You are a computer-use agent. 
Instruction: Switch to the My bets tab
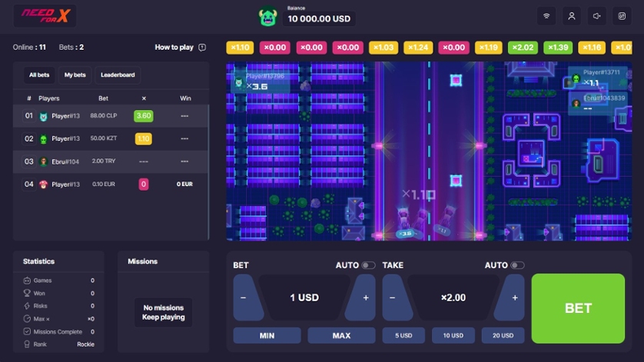(x=75, y=75)
